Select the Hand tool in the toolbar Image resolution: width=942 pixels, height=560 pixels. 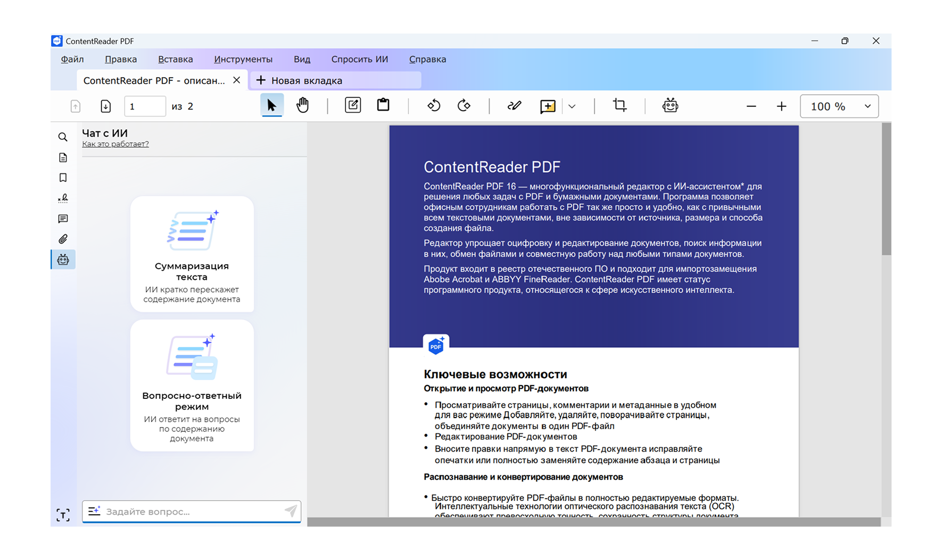pyautogui.click(x=302, y=105)
